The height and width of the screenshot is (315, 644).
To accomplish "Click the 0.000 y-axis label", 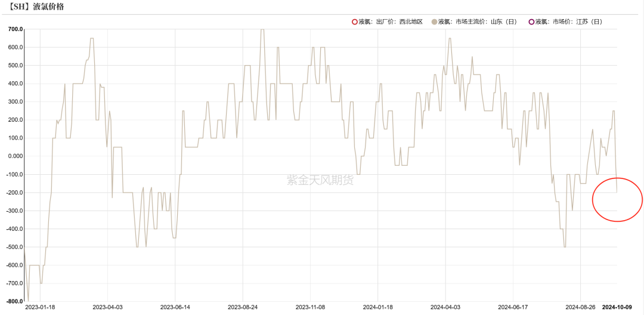I will tap(15, 156).
